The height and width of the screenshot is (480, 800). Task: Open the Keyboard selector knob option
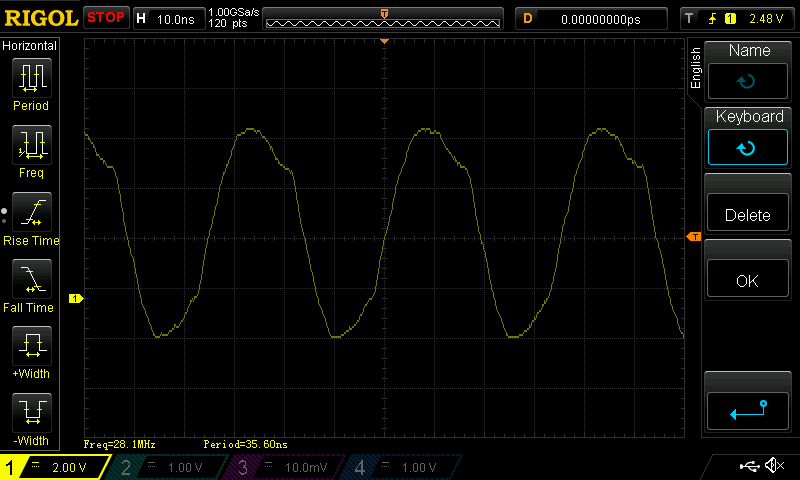click(749, 136)
